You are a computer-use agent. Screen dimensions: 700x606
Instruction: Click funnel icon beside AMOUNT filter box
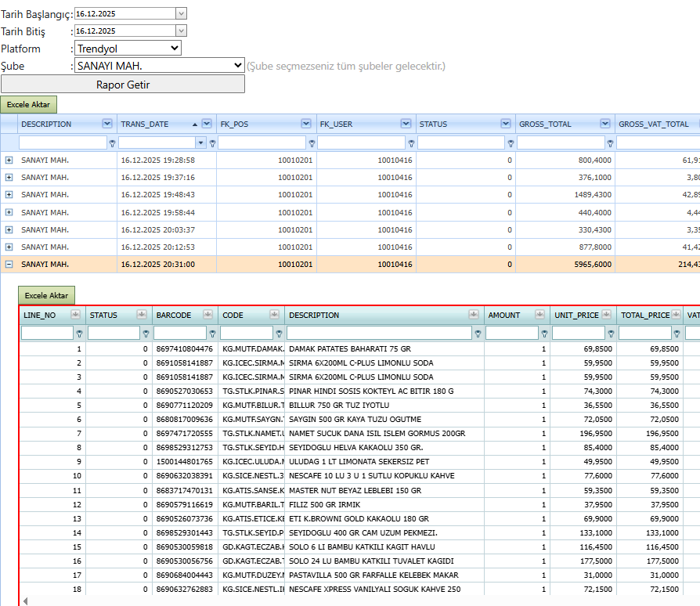544,334
